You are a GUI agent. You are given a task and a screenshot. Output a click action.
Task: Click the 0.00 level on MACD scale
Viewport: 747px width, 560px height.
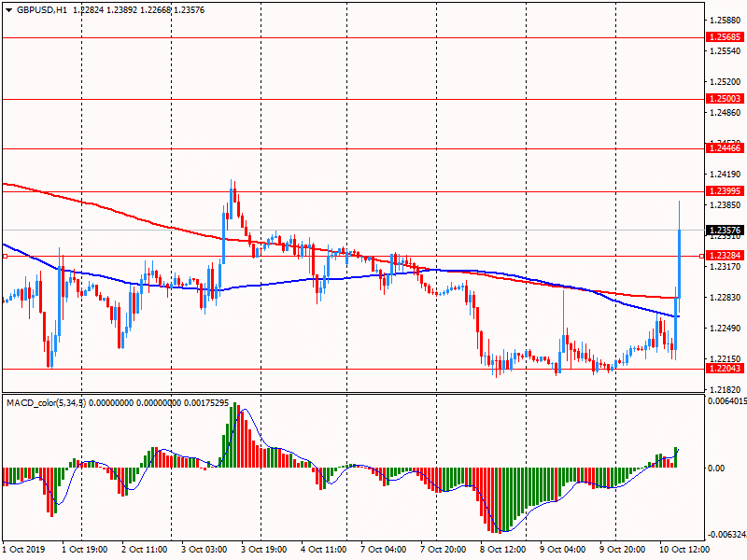(x=716, y=469)
